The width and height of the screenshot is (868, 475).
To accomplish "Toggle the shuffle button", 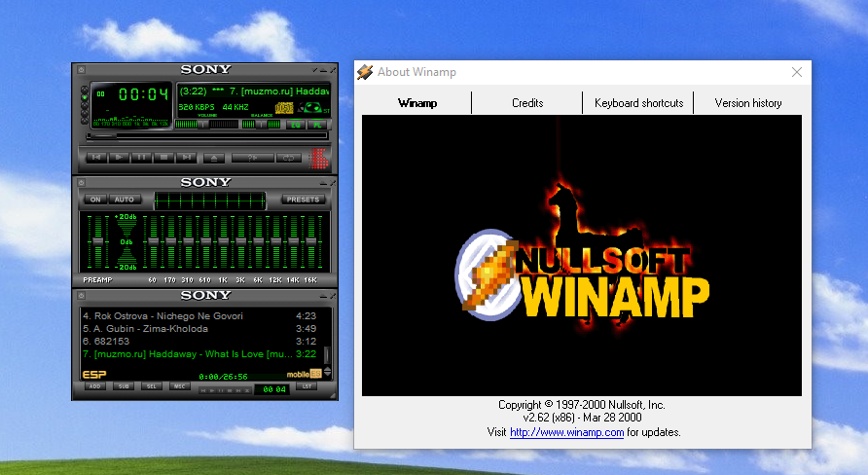I will click(x=252, y=157).
